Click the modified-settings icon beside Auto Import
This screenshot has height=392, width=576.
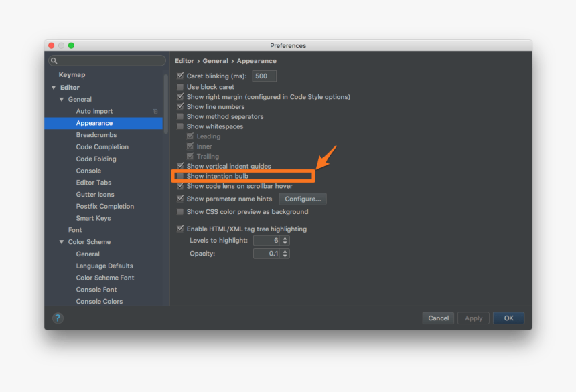click(x=156, y=111)
